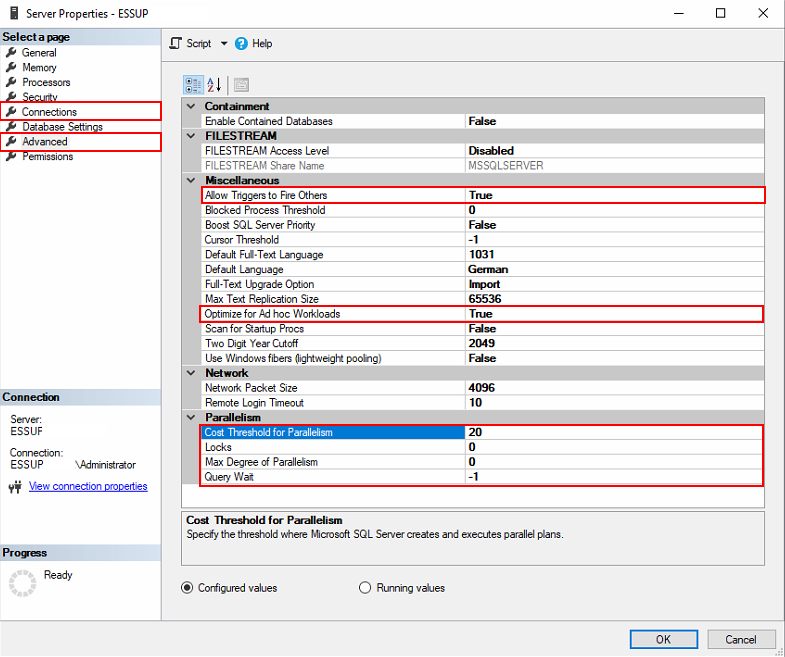This screenshot has width=785, height=657.
Task: Collapse the Parallelism category
Action: (192, 417)
